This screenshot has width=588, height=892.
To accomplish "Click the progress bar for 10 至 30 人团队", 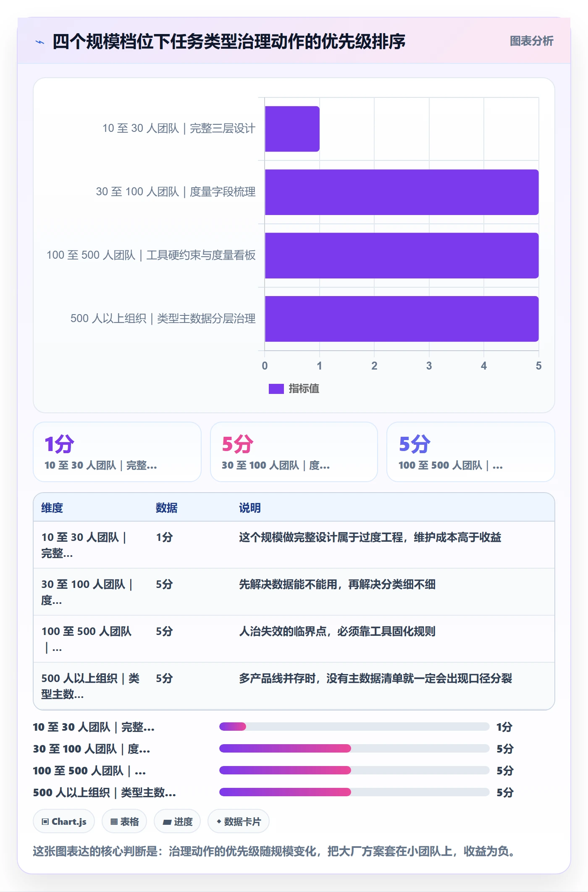I will click(354, 727).
